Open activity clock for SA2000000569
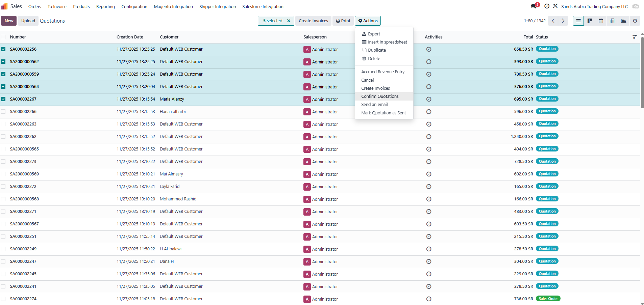The image size is (644, 305). (x=429, y=174)
